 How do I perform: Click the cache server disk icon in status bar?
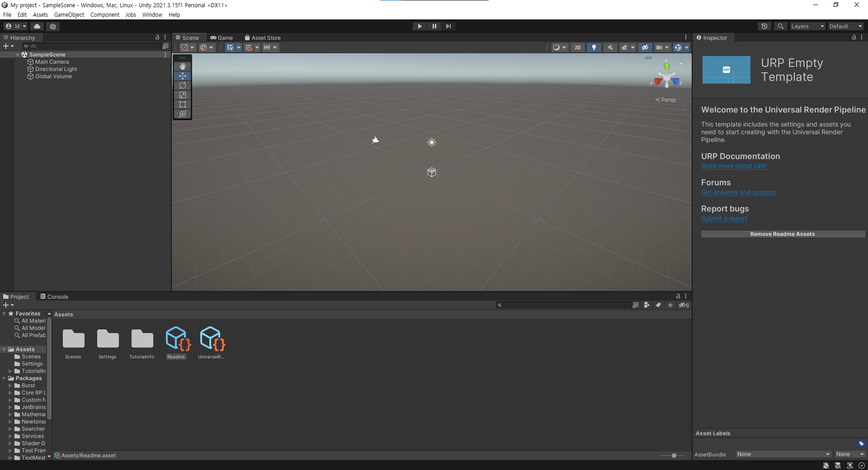tap(838, 465)
